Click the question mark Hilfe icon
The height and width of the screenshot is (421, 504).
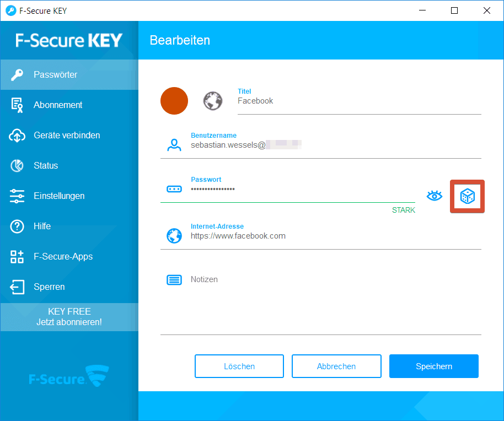(x=17, y=226)
